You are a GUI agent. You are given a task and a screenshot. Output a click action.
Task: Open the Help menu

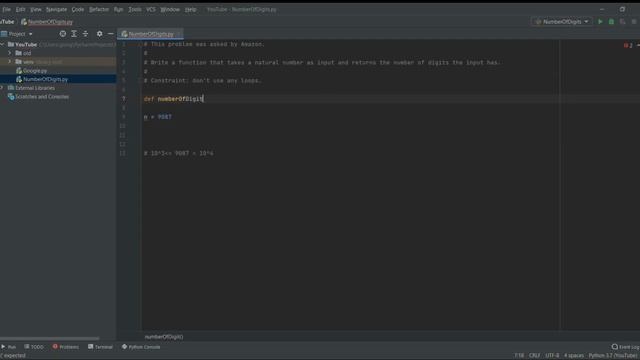point(190,9)
